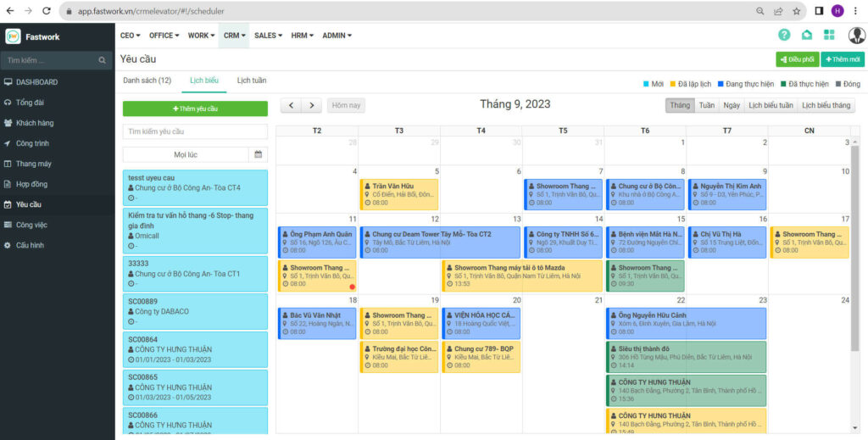Image resolution: width=868 pixels, height=440 pixels.
Task: Click the Đã lập lịch yellow legend swatch
Action: tap(673, 84)
